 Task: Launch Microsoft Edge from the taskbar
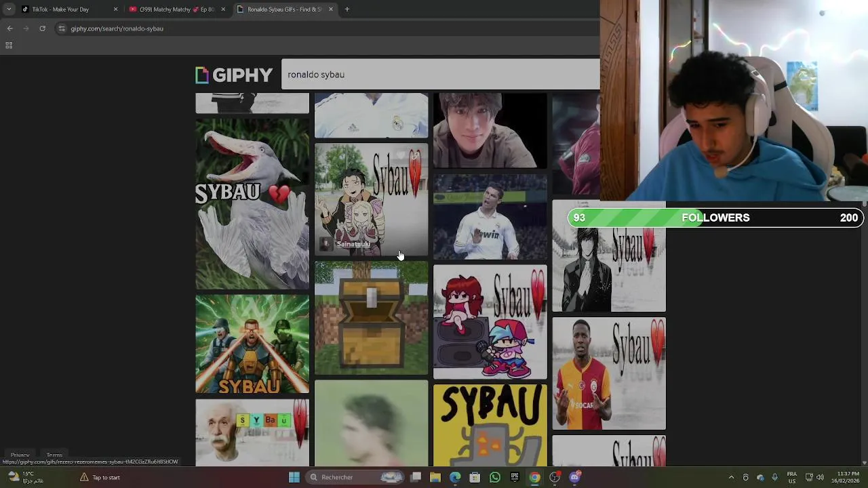click(x=455, y=477)
